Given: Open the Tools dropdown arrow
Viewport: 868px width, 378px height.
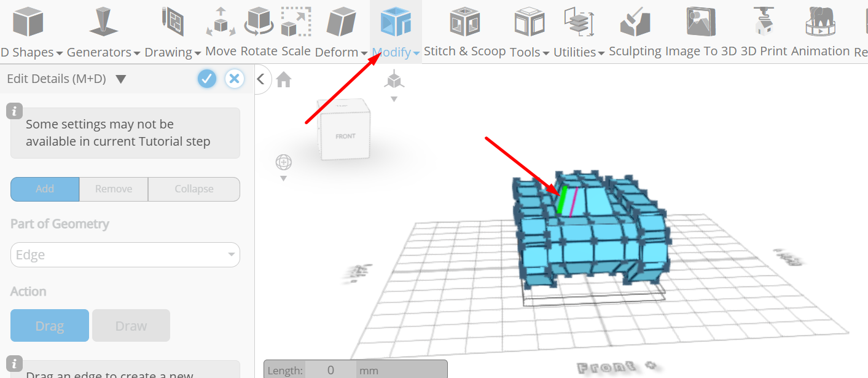Looking at the screenshot, I should (x=545, y=53).
